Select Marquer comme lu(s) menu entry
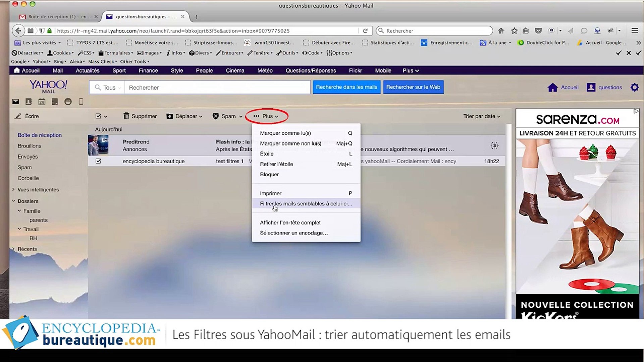The image size is (644, 362). 306,133
